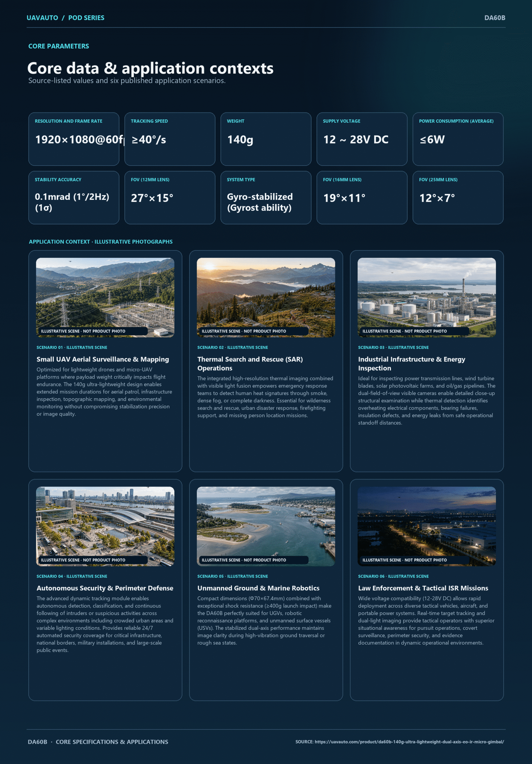Click the Power Consumption ≤6W value

click(432, 139)
